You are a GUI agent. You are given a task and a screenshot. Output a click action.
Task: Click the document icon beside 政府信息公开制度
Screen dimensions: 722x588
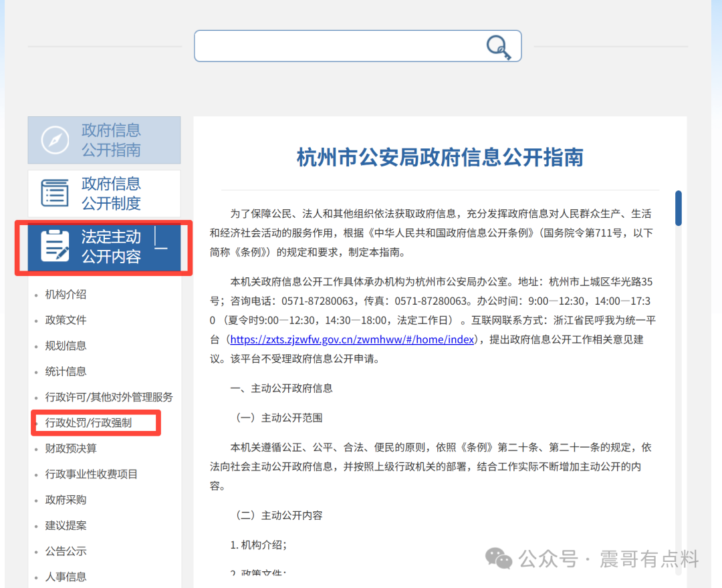click(x=54, y=194)
